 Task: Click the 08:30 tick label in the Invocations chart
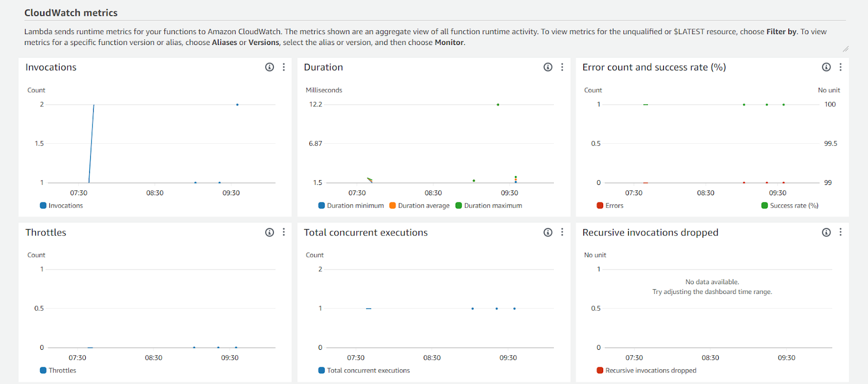tap(155, 193)
